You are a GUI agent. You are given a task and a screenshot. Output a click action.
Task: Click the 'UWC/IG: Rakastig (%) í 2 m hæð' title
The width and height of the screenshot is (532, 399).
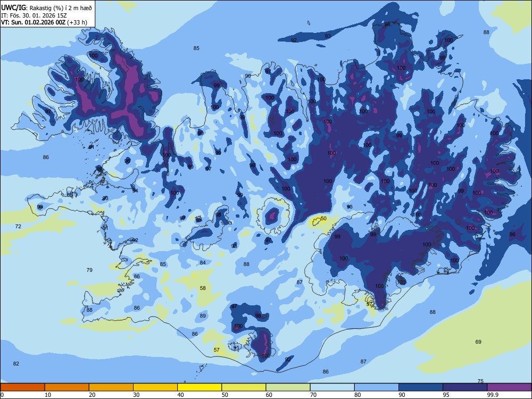pos(46,7)
